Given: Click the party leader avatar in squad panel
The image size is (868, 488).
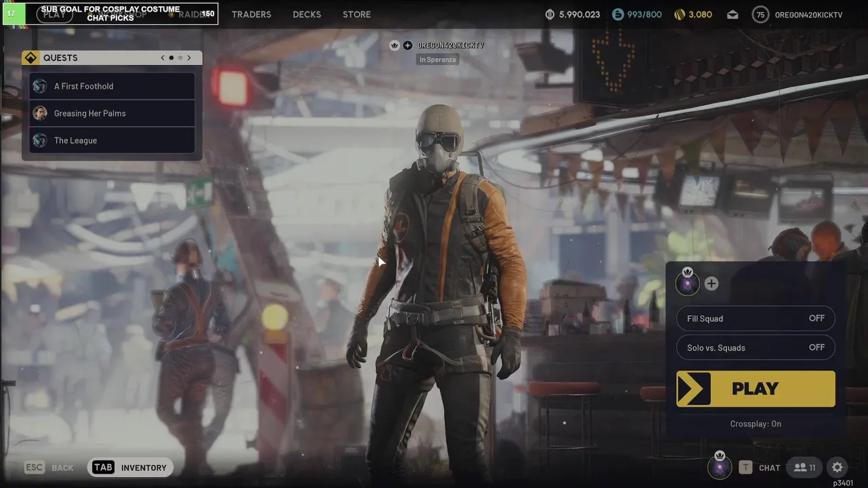Looking at the screenshot, I should tap(688, 283).
